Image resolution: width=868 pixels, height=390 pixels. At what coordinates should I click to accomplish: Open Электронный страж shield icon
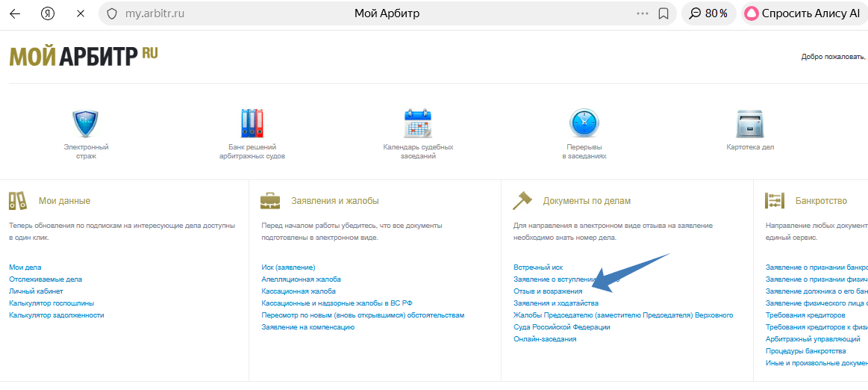coord(85,123)
